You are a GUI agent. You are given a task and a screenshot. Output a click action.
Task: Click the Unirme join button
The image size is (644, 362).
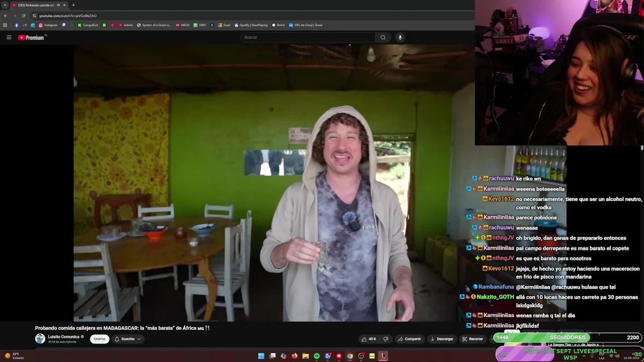pyautogui.click(x=100, y=339)
